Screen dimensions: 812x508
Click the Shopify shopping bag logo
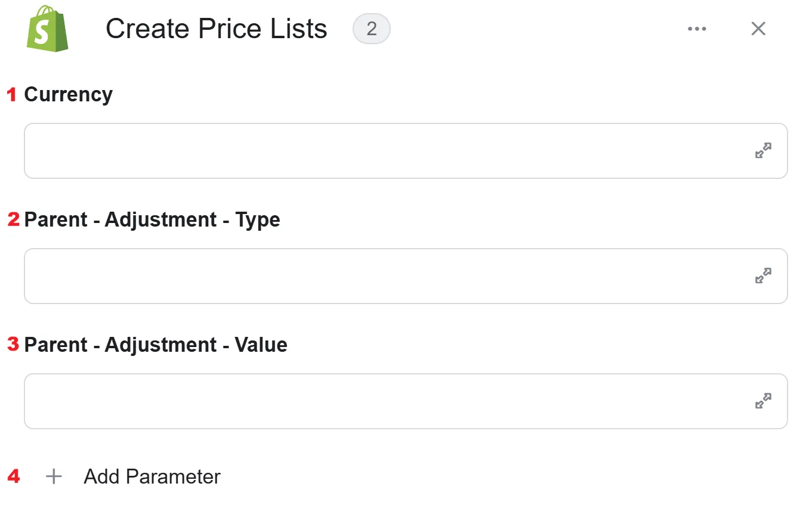(48, 29)
